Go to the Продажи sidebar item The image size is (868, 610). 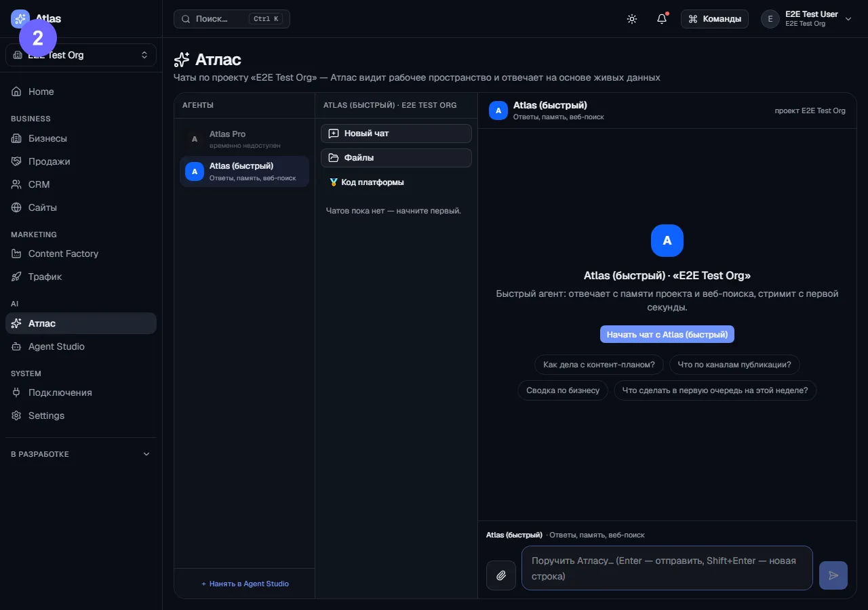(81, 161)
